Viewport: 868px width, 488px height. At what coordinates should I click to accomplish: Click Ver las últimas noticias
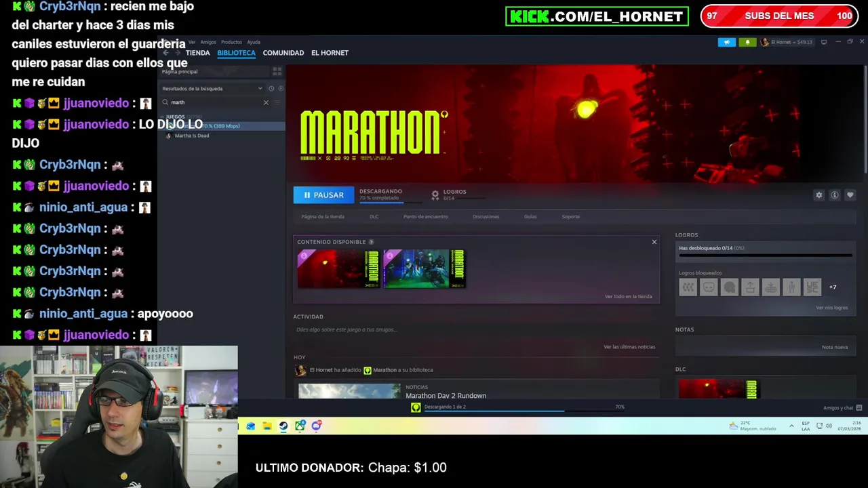click(629, 347)
